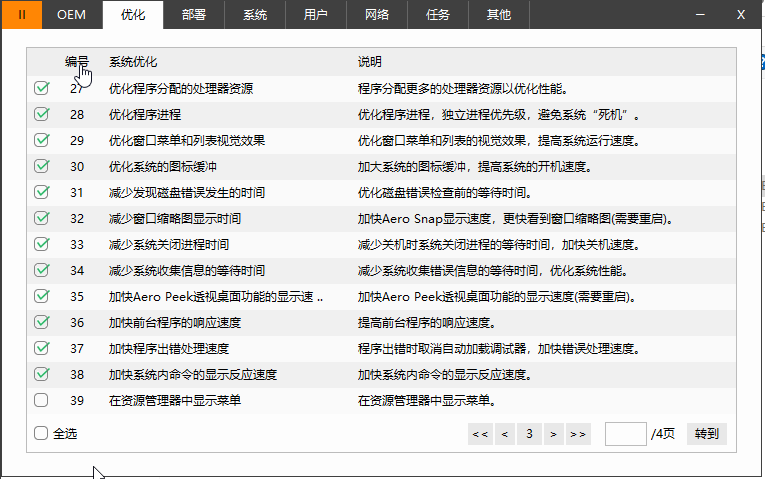Switch to the 其他 tab

(x=498, y=15)
